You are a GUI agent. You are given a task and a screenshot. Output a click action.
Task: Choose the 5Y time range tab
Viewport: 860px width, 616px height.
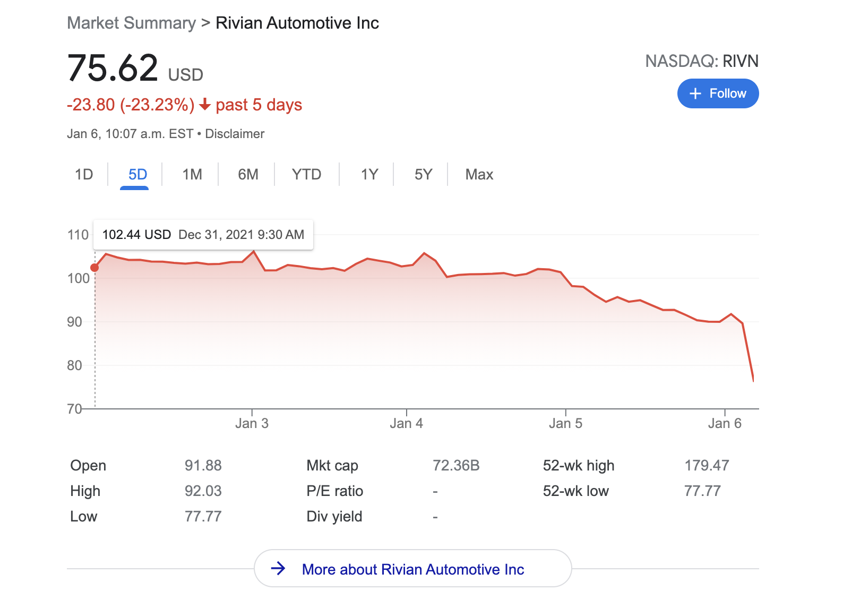(x=423, y=174)
